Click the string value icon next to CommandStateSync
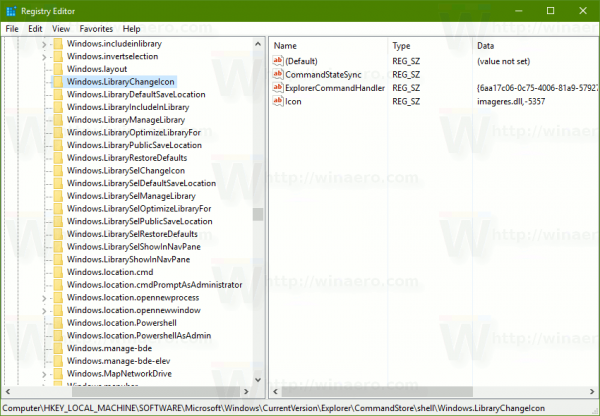The height and width of the screenshot is (416, 600). 278,74
